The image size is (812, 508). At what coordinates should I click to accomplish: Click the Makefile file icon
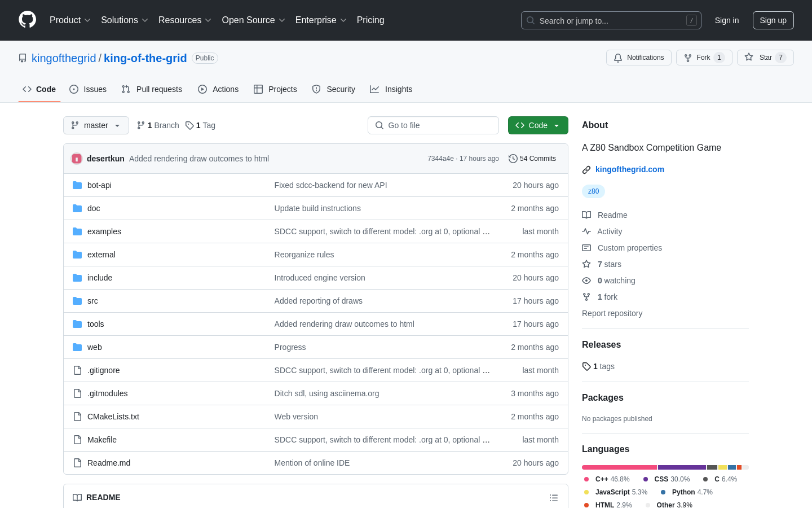(77, 440)
